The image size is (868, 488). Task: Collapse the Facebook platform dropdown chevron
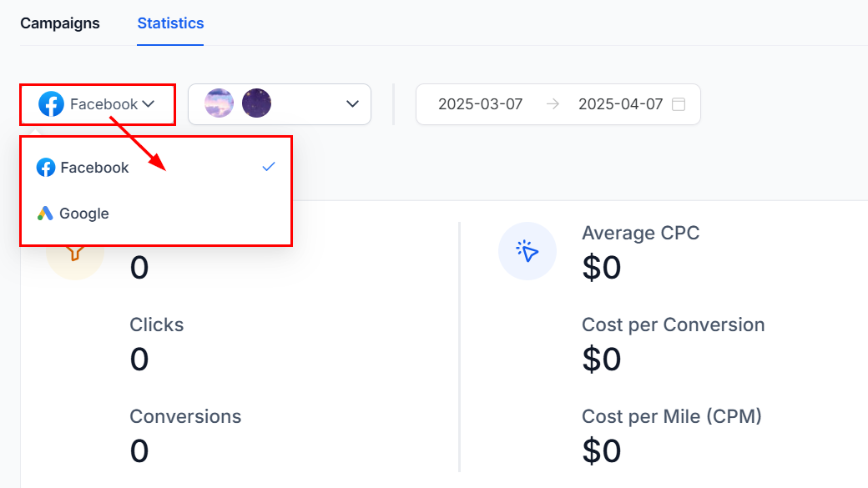coord(149,104)
